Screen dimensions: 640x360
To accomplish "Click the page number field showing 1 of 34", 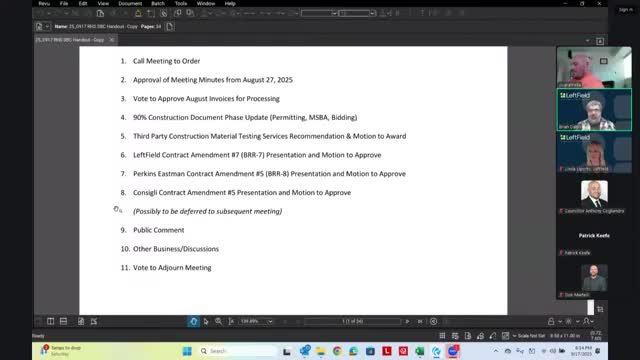I will [352, 321].
